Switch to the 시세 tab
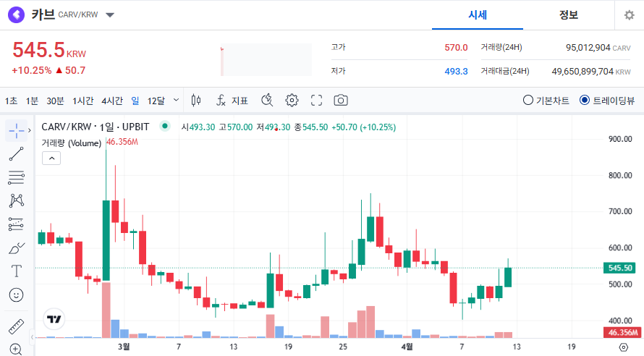The height and width of the screenshot is (356, 644). 478,15
